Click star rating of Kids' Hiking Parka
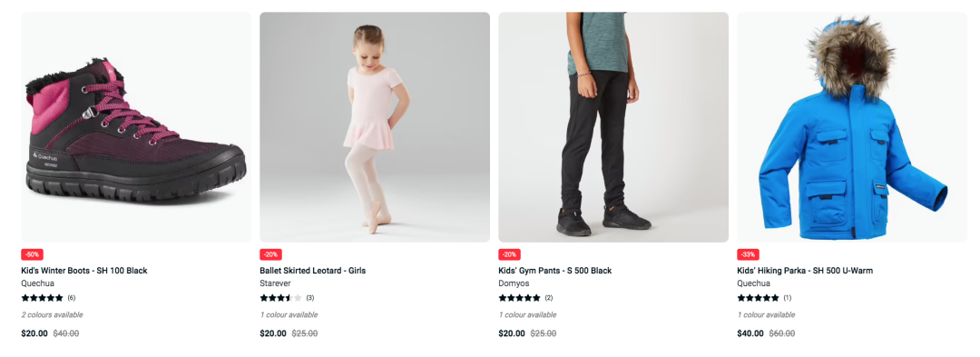Image resolution: width=980 pixels, height=357 pixels. coord(758,298)
